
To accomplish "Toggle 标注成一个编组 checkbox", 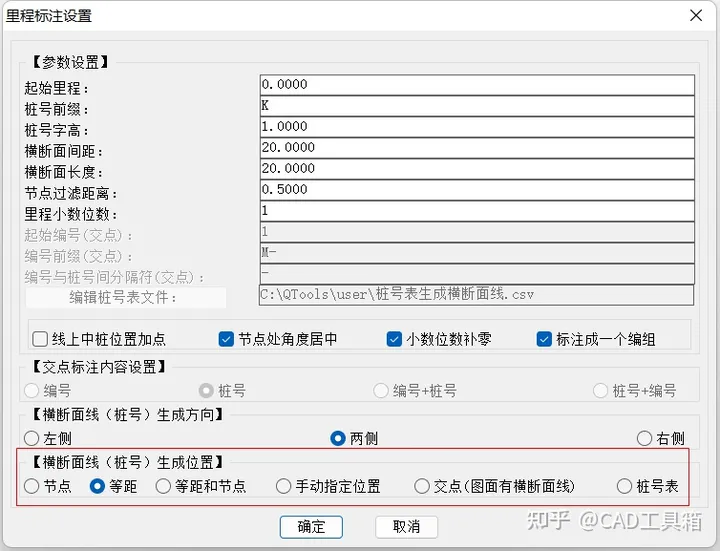I will click(544, 339).
